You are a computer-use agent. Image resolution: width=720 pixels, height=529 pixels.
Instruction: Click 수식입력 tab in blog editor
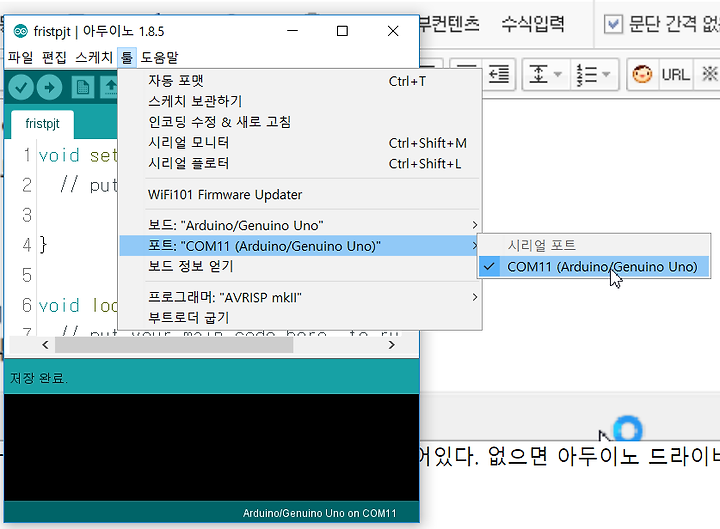(x=533, y=23)
